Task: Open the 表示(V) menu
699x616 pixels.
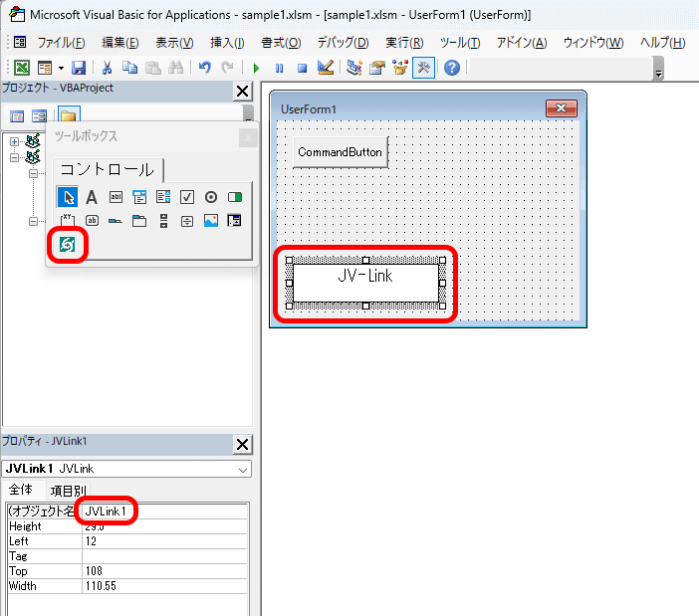Action: (x=174, y=43)
